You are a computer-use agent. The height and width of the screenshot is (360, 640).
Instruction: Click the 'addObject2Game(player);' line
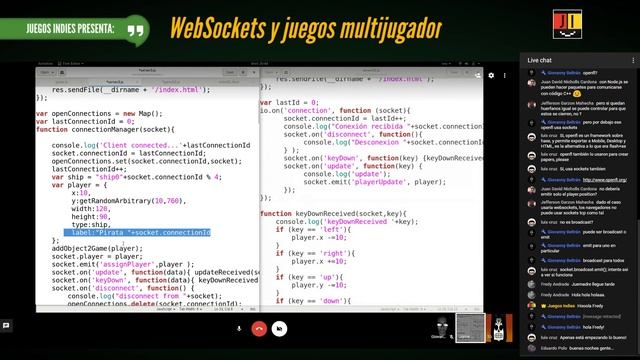coord(97,248)
